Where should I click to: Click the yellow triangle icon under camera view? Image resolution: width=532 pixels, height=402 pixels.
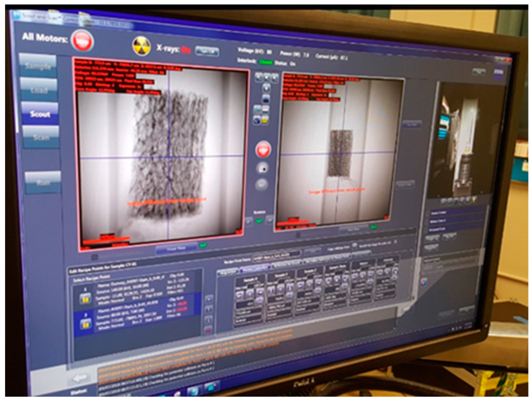(x=474, y=199)
